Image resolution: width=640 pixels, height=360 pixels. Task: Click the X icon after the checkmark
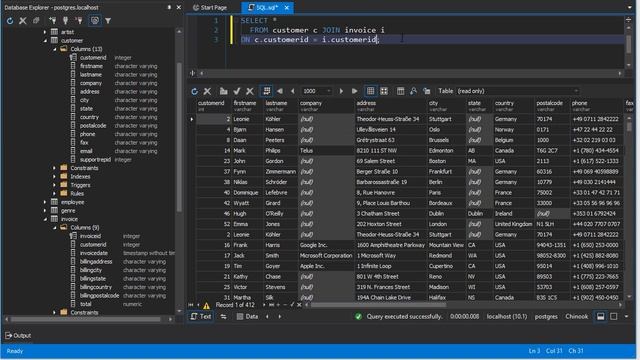250,91
